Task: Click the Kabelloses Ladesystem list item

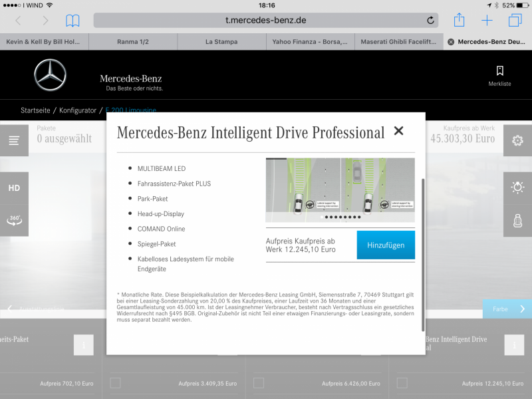Action: tap(186, 264)
